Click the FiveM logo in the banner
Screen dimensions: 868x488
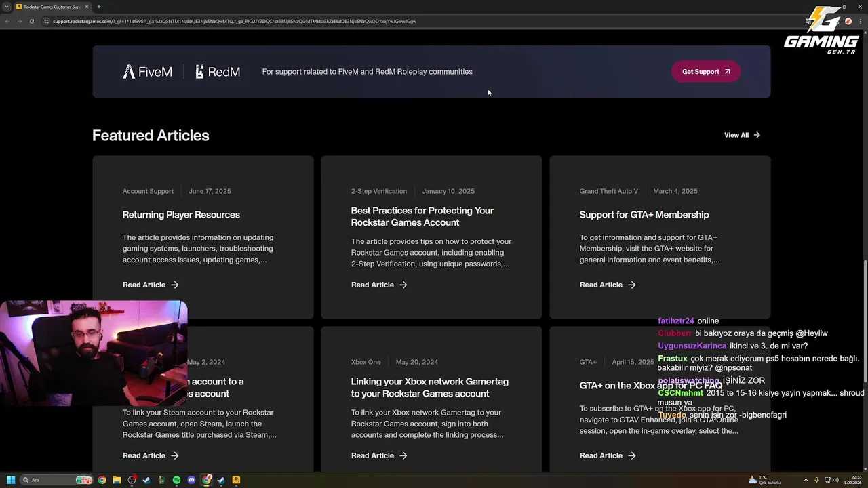(x=147, y=72)
